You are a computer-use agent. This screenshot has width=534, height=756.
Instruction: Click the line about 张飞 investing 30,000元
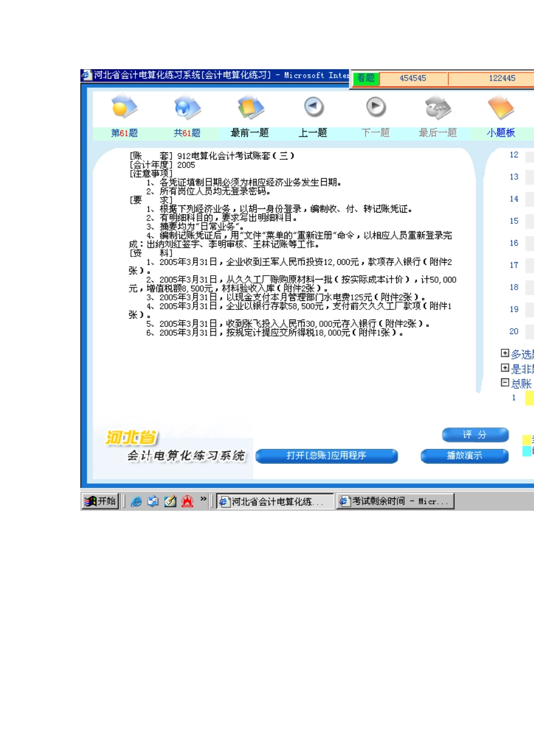[288, 324]
